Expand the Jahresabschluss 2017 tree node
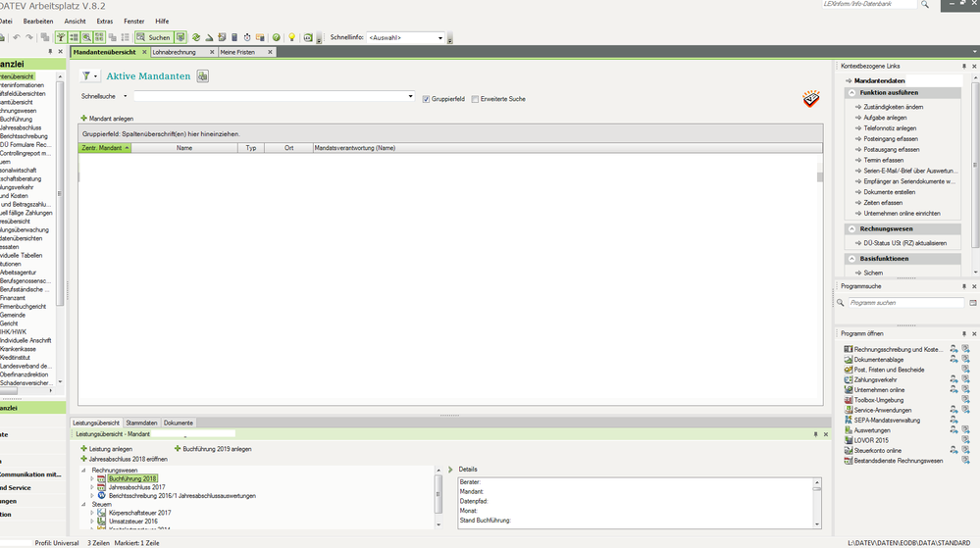980x548 pixels. 92,487
